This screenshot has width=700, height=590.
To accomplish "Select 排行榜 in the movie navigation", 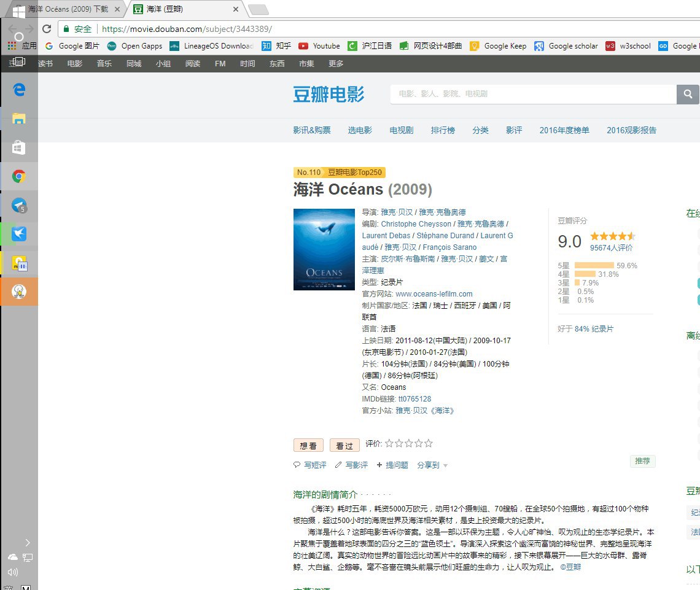I will pos(443,130).
